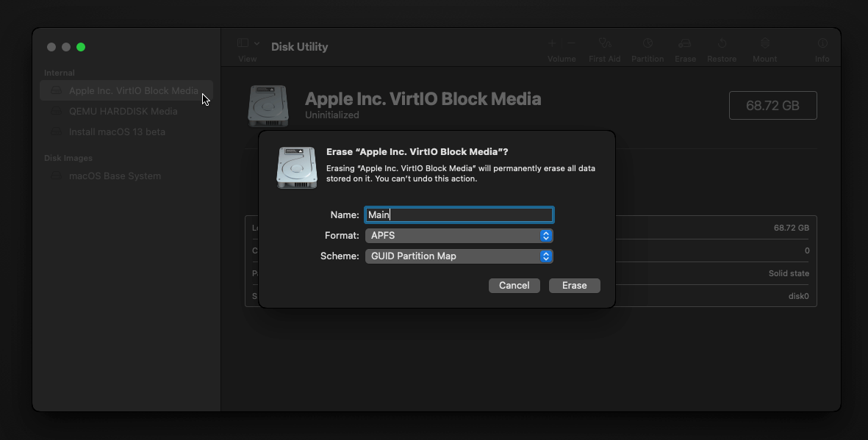Click the Uninitialized status text

(x=331, y=115)
